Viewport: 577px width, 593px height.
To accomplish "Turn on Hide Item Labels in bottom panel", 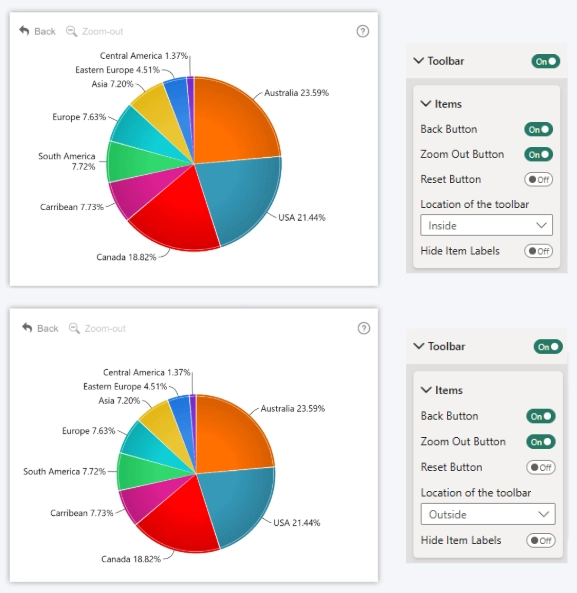I will click(x=541, y=540).
